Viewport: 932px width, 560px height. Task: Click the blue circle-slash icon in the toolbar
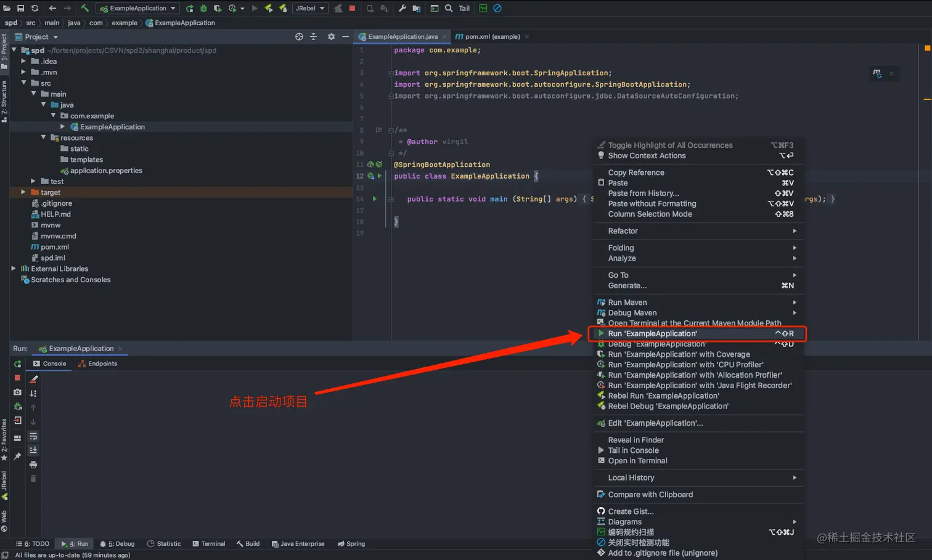497,8
